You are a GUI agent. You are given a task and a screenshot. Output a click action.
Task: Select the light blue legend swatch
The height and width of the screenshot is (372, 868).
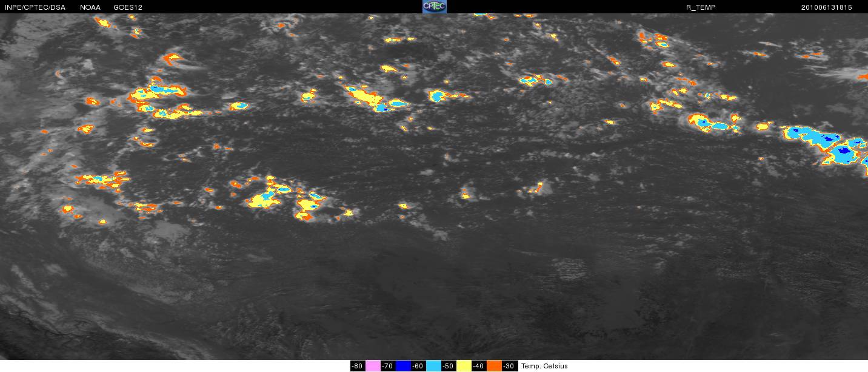433,366
